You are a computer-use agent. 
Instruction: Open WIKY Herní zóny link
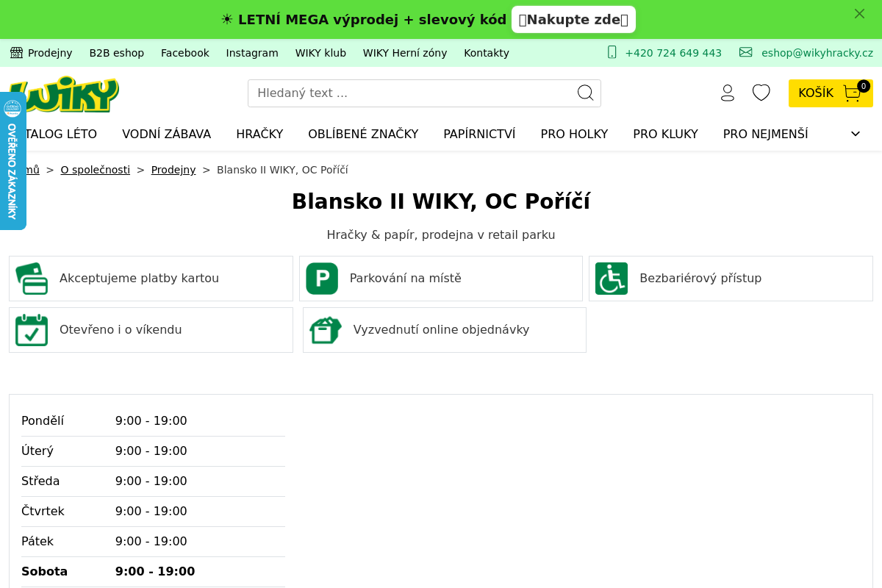405,53
